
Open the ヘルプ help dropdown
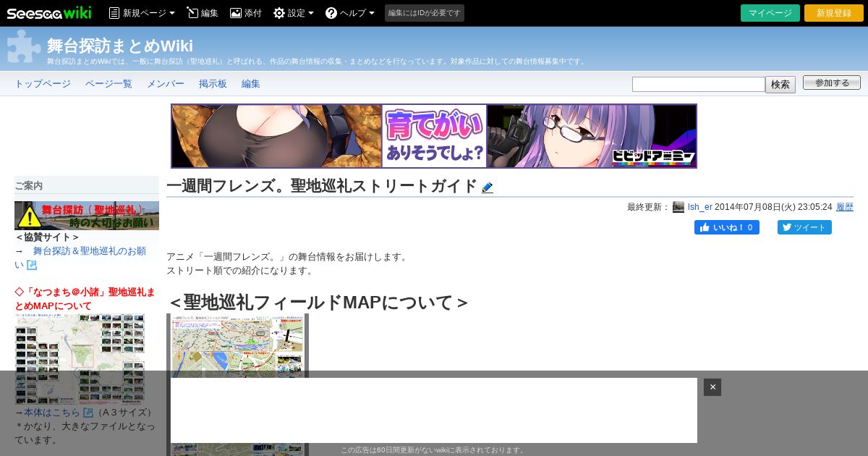(350, 13)
